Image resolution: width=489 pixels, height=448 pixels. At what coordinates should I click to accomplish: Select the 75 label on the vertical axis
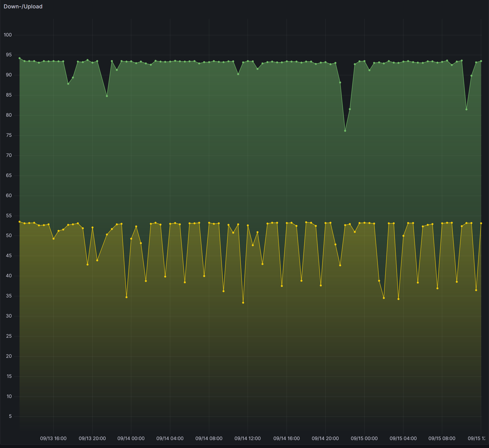(9, 135)
